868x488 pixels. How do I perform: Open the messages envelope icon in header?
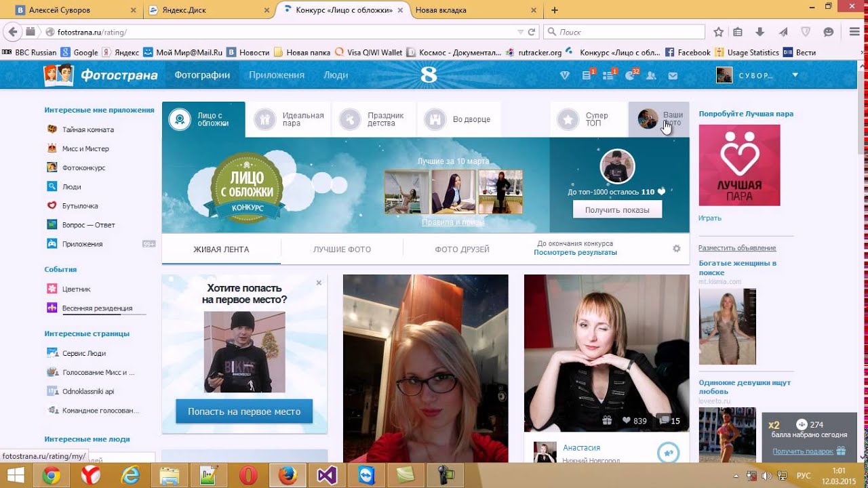coord(673,76)
